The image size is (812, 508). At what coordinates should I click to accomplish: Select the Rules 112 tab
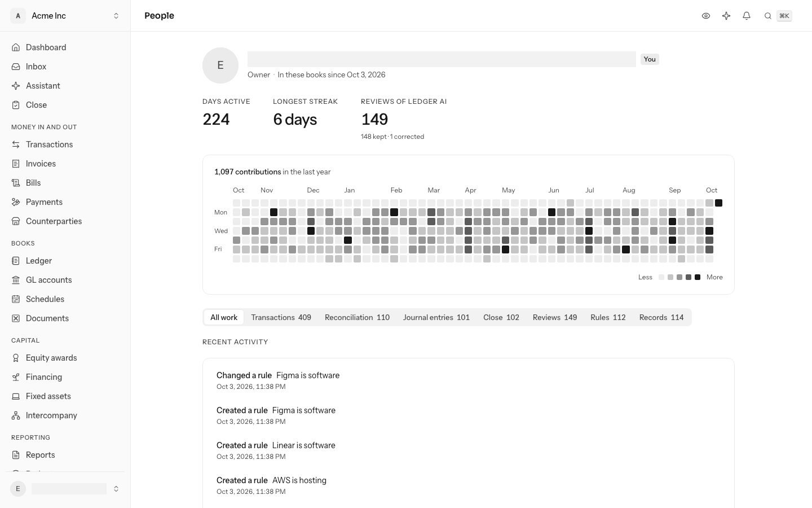click(608, 317)
